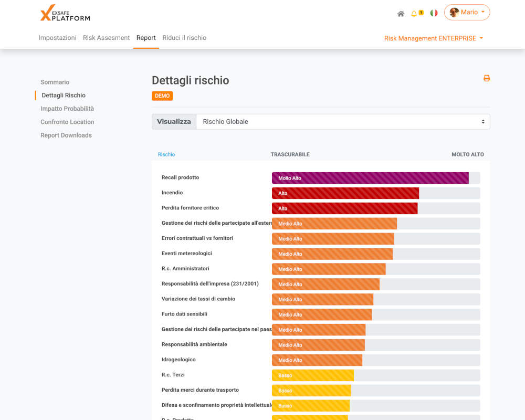The width and height of the screenshot is (525, 420).
Task: Open the Mario user menu
Action: (x=467, y=13)
